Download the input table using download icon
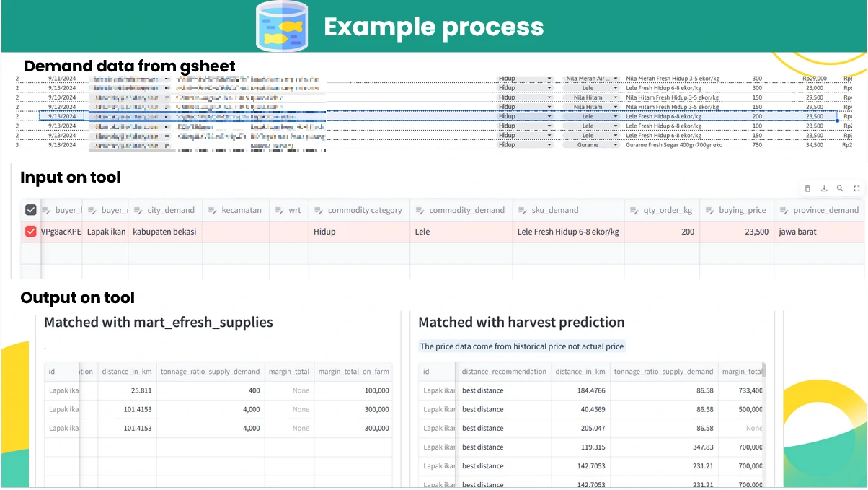This screenshot has width=868, height=490. (x=824, y=188)
